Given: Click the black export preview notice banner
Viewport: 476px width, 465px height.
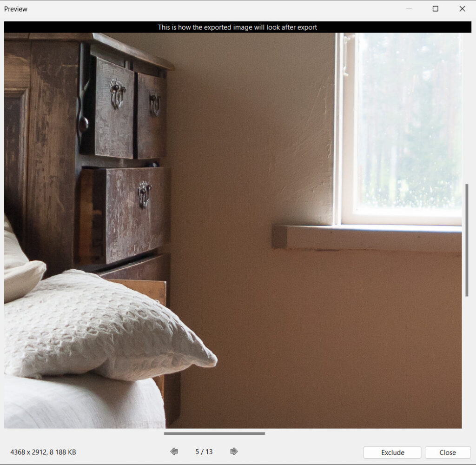Looking at the screenshot, I should tap(237, 27).
